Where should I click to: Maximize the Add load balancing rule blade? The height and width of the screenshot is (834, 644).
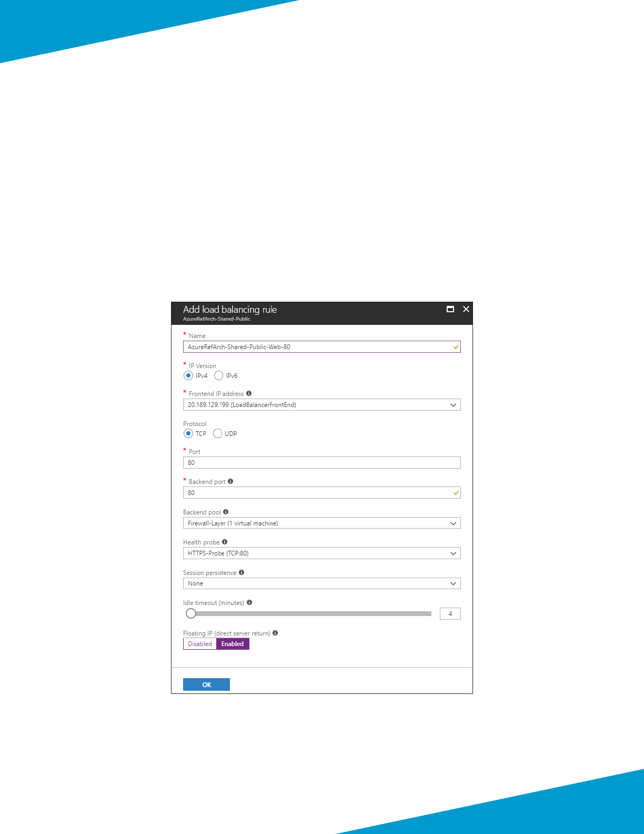(450, 309)
